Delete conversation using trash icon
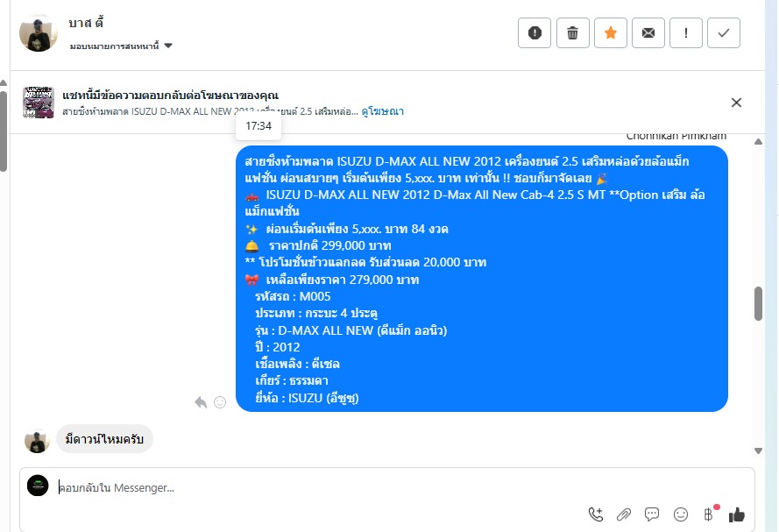This screenshot has width=779, height=532. pyautogui.click(x=573, y=32)
